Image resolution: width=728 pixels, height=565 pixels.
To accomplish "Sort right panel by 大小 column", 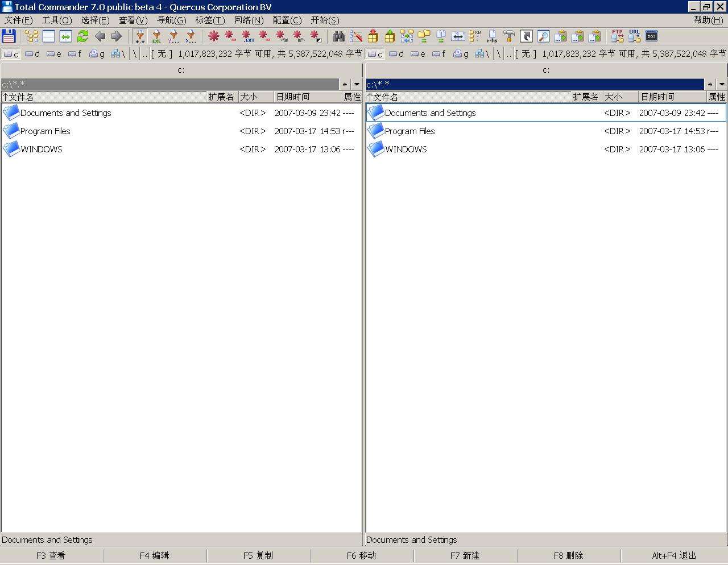I will (x=621, y=97).
